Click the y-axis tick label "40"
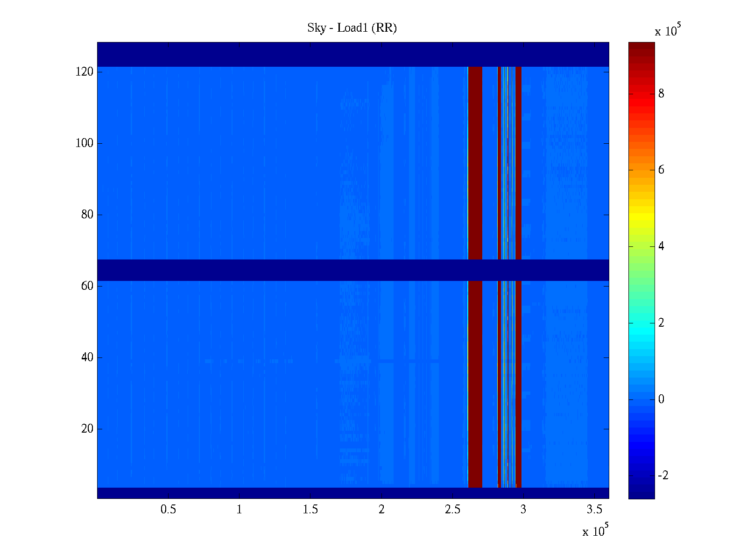Viewport: 747px width, 560px height. (87, 357)
